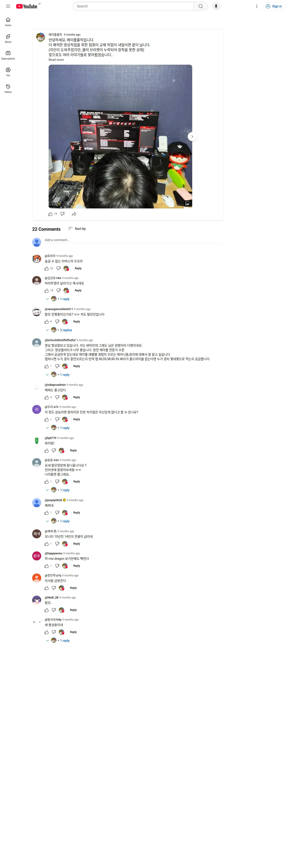Expand 1 reply under @joopiy0628 comment

click(58, 521)
